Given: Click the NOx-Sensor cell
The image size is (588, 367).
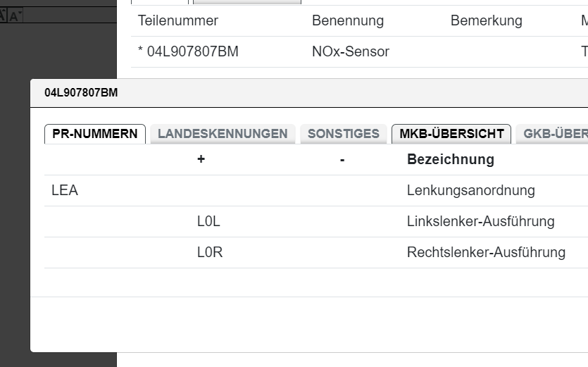Looking at the screenshot, I should [x=350, y=51].
